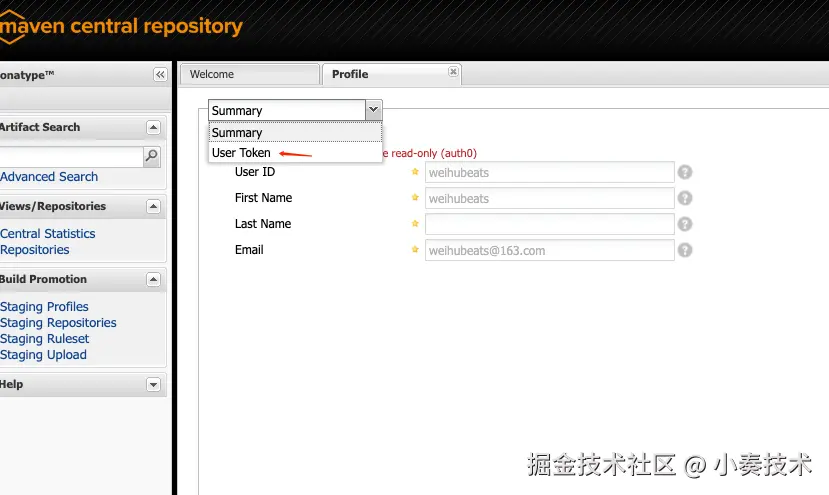Select Summary from the dropdown list
This screenshot has width=829, height=495.
295,132
